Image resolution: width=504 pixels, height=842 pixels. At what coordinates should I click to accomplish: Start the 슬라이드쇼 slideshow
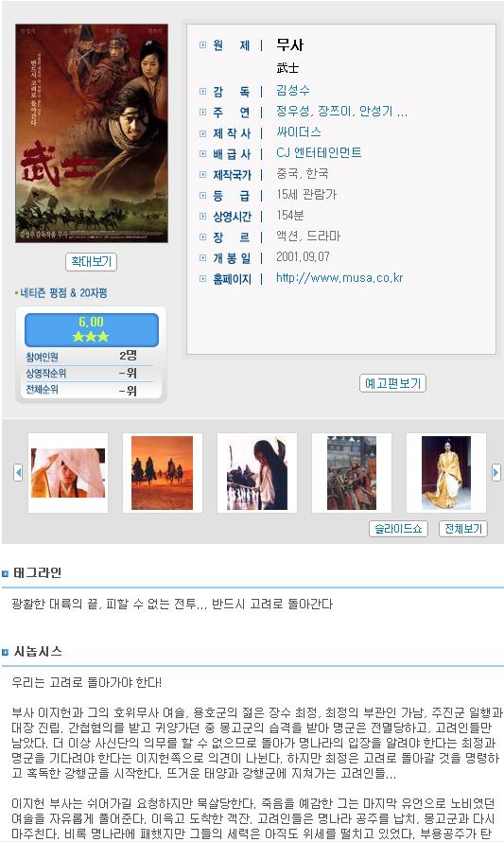tap(398, 529)
